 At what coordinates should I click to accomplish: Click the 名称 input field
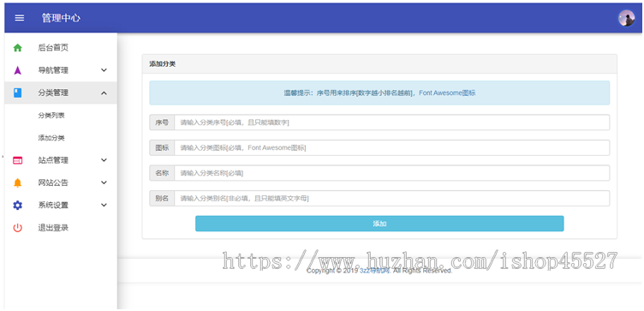(x=392, y=173)
